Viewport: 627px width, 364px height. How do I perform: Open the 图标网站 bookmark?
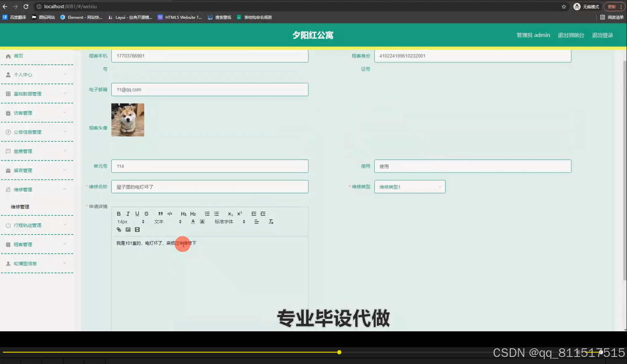coord(43,17)
